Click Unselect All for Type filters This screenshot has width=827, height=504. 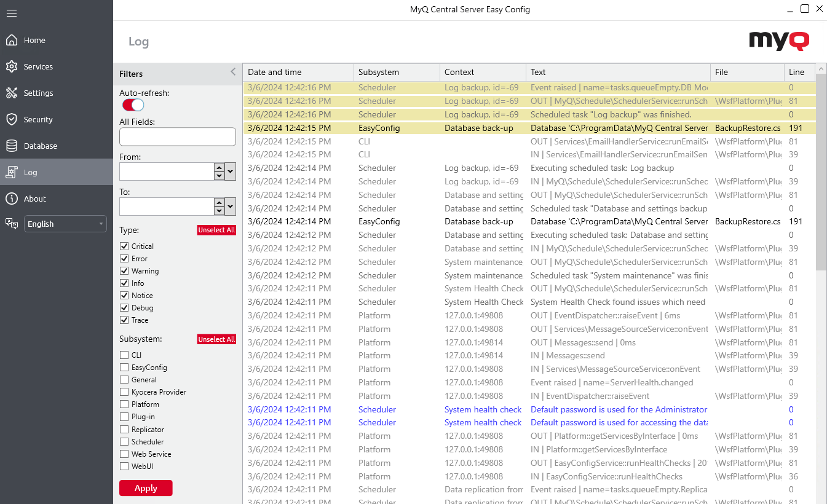(x=216, y=229)
